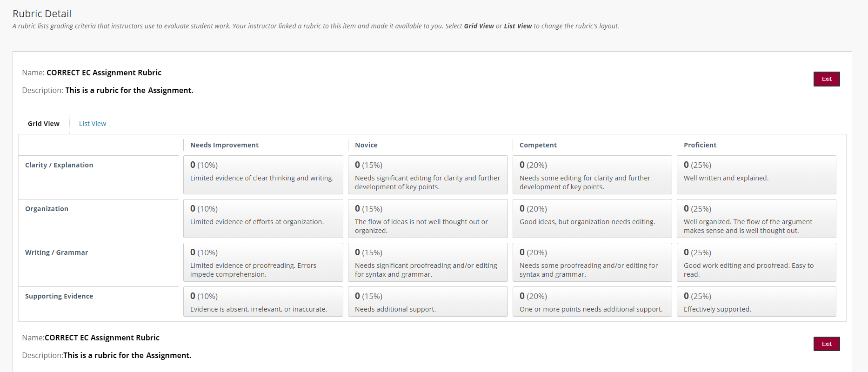Viewport: 868px width, 372px height.
Task: Pick 'Effectively supported' Proficient cell
Action: tap(756, 302)
